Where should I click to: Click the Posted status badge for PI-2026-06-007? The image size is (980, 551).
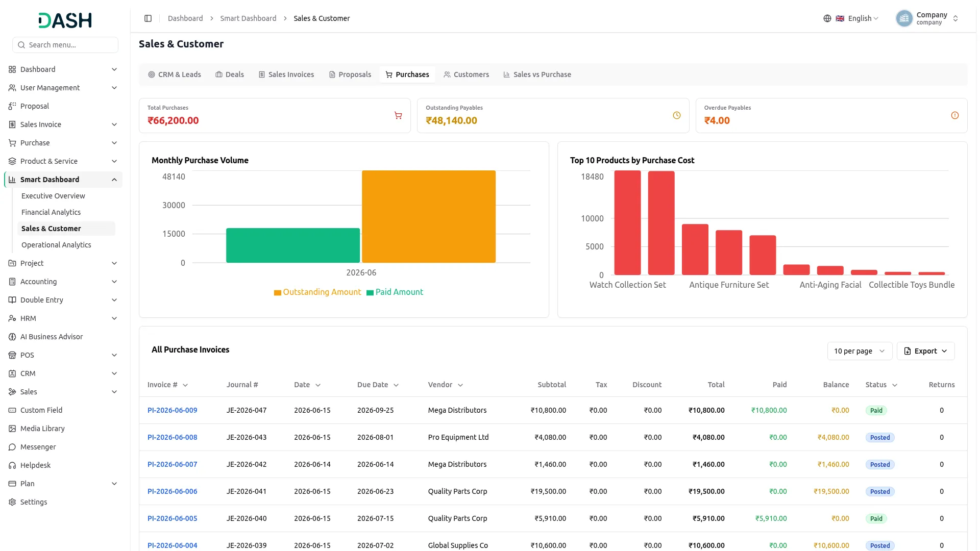tap(880, 464)
